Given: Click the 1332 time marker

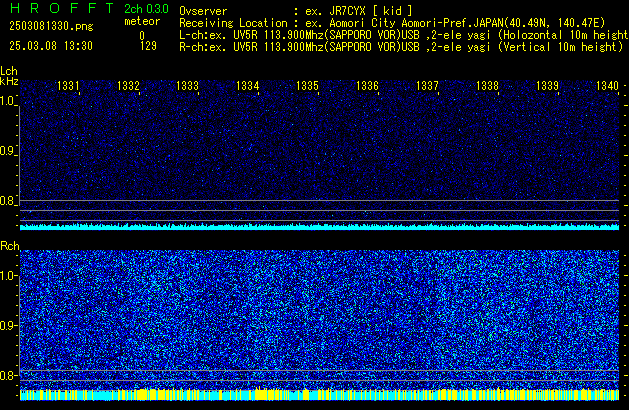Looking at the screenshot, I should (x=128, y=86).
